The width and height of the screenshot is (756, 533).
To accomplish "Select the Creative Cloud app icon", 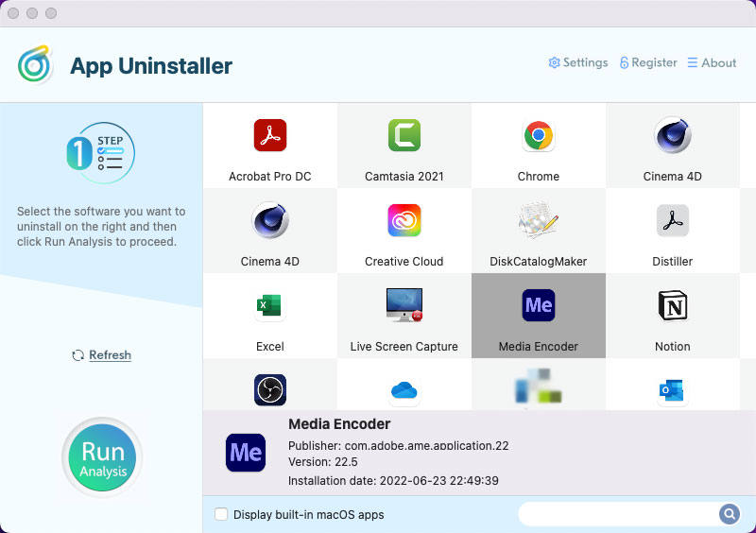I will pos(404,220).
